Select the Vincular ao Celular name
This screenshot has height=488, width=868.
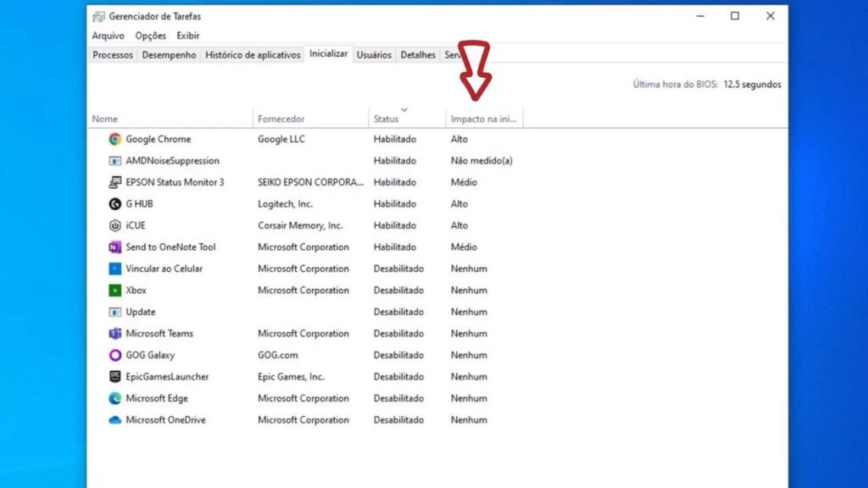coord(164,269)
